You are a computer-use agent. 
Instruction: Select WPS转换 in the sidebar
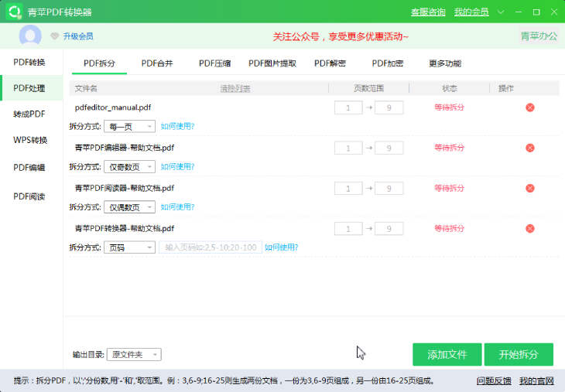(x=32, y=140)
